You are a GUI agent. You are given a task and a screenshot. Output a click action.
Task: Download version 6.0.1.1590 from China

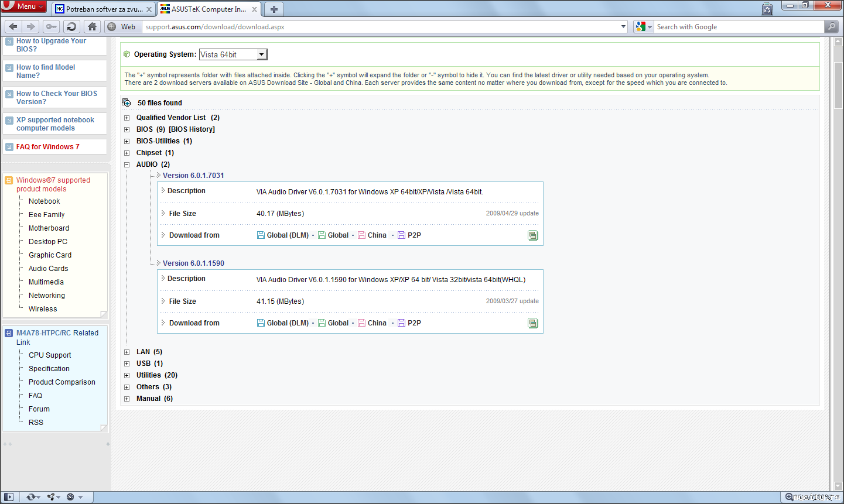click(377, 323)
